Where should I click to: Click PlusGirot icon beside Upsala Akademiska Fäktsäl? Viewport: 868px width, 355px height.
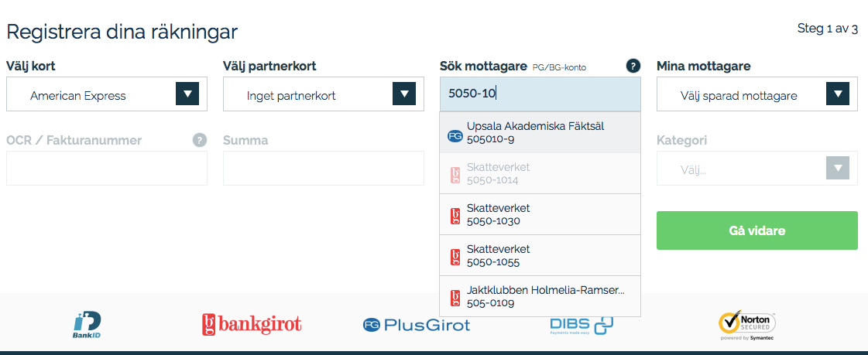[x=455, y=135]
